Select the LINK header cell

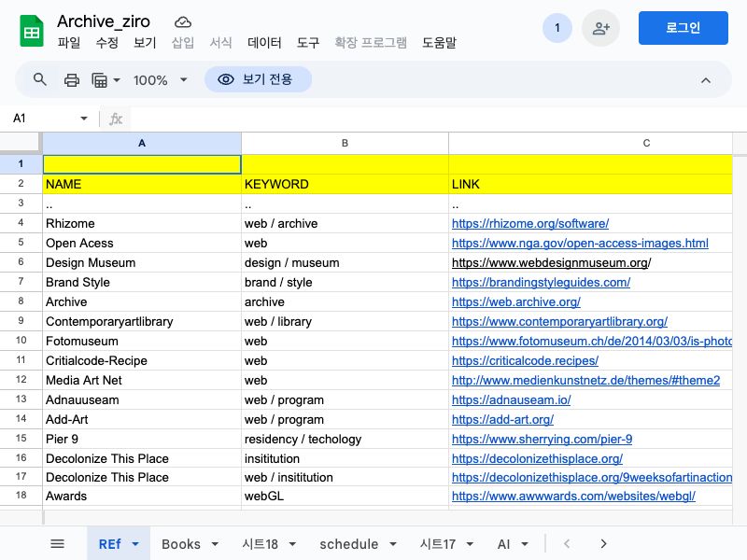pyautogui.click(x=590, y=184)
